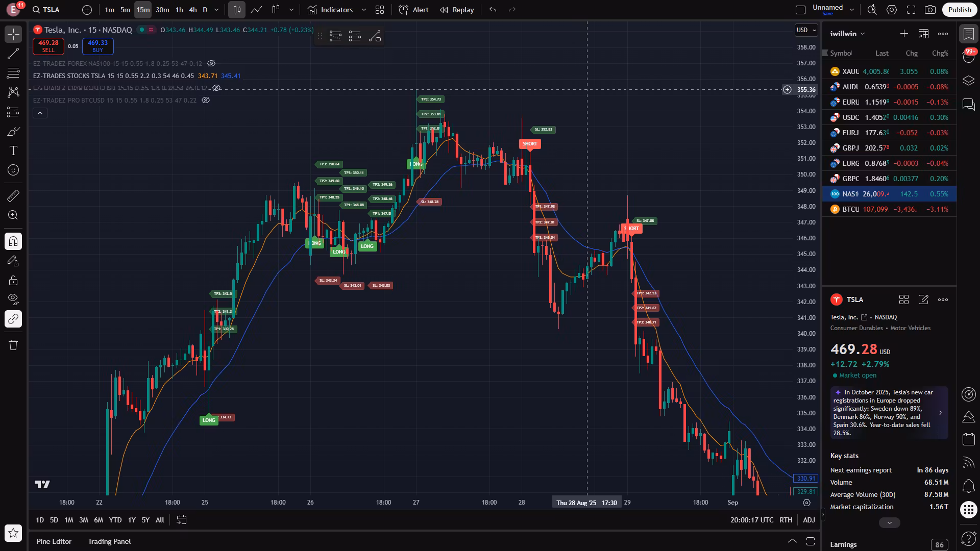
Task: Toggle the magnet mode icon
Action: 13,241
